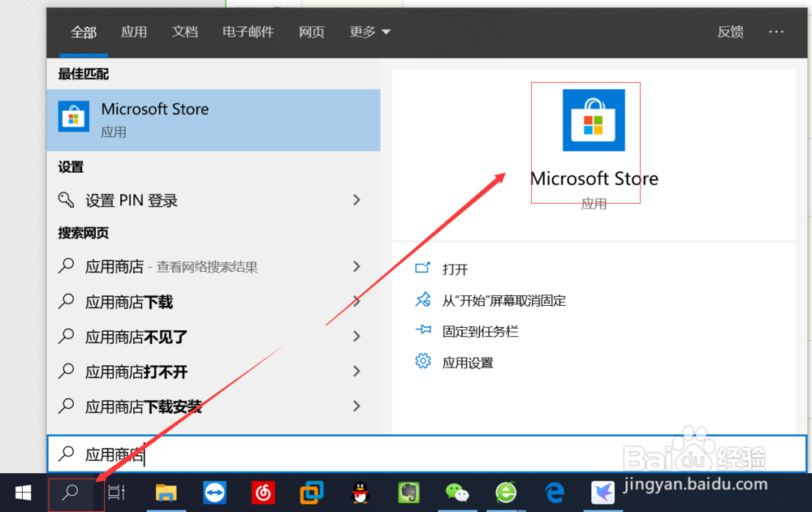Click the 从开始屏幕取消固定 unpin icon

tap(423, 299)
